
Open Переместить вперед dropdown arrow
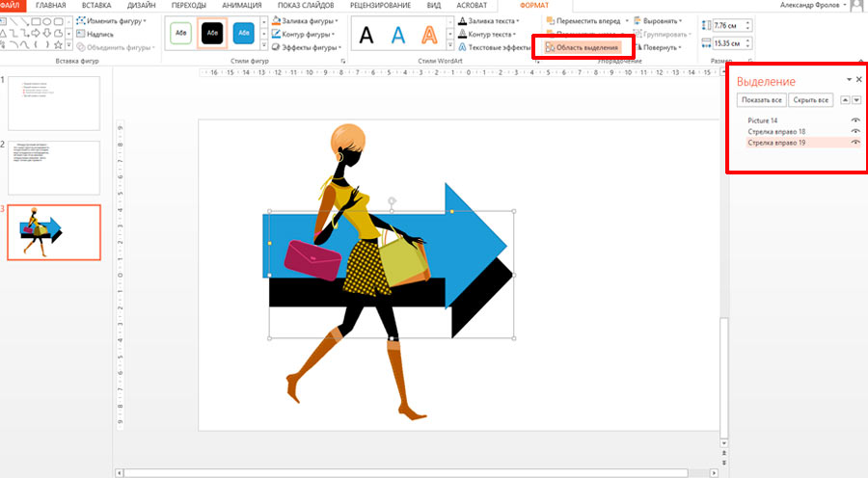627,20
